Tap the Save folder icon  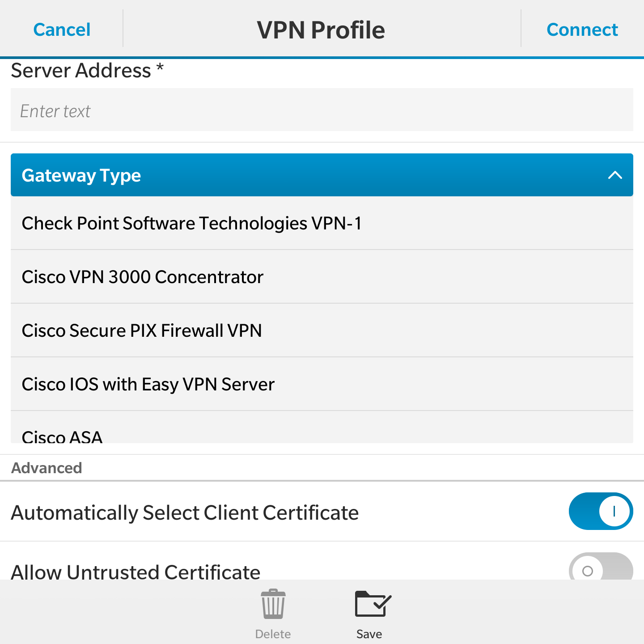click(x=373, y=604)
